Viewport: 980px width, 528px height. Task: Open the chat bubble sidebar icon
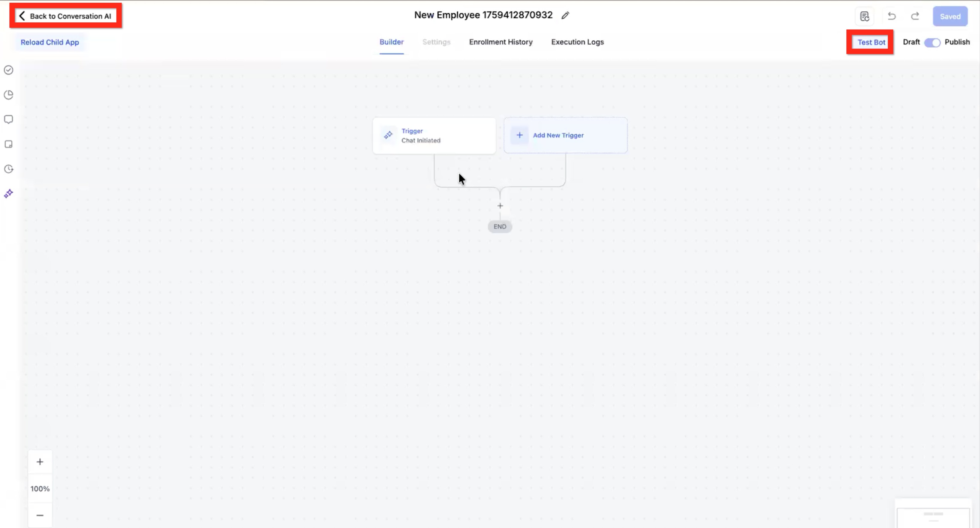(8, 119)
